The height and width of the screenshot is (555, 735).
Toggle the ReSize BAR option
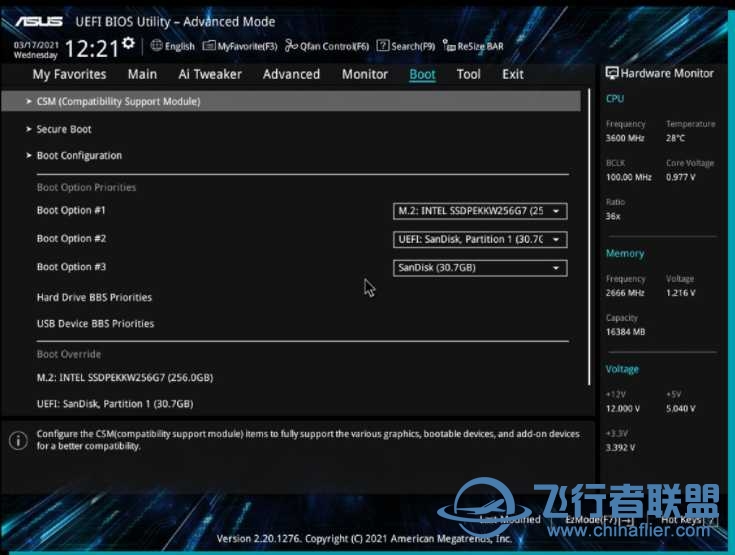pos(473,46)
